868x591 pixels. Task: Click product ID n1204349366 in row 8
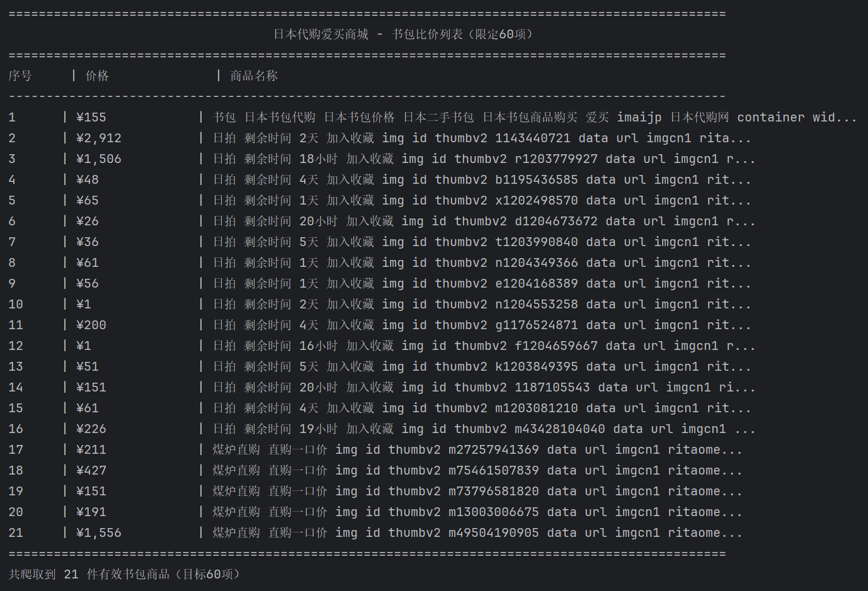537,262
